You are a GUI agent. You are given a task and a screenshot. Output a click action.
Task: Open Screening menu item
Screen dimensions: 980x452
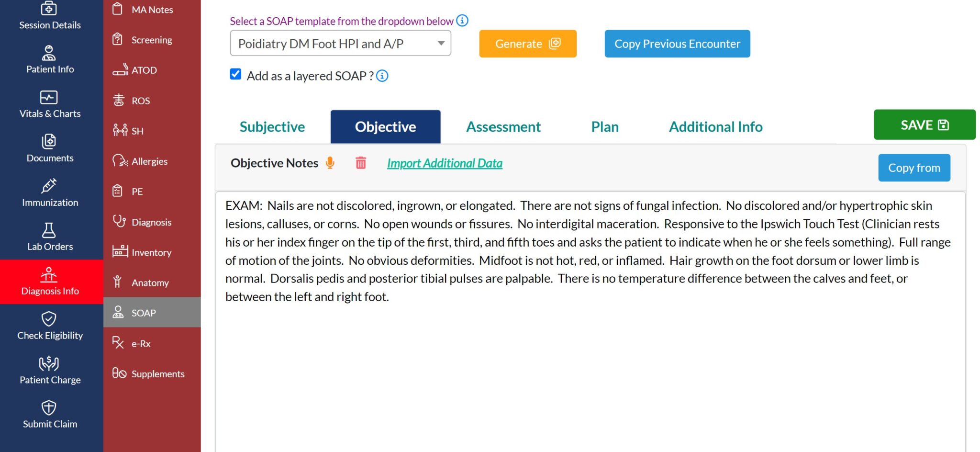pyautogui.click(x=152, y=40)
